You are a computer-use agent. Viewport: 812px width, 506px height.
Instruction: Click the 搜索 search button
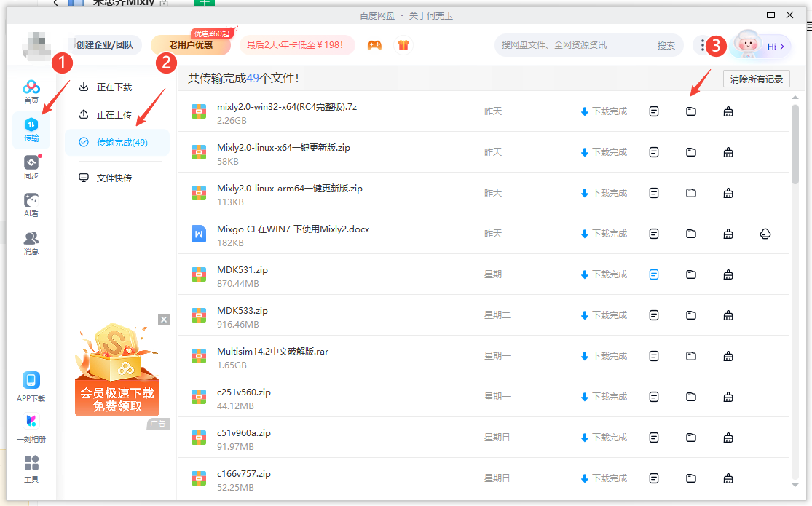click(666, 46)
